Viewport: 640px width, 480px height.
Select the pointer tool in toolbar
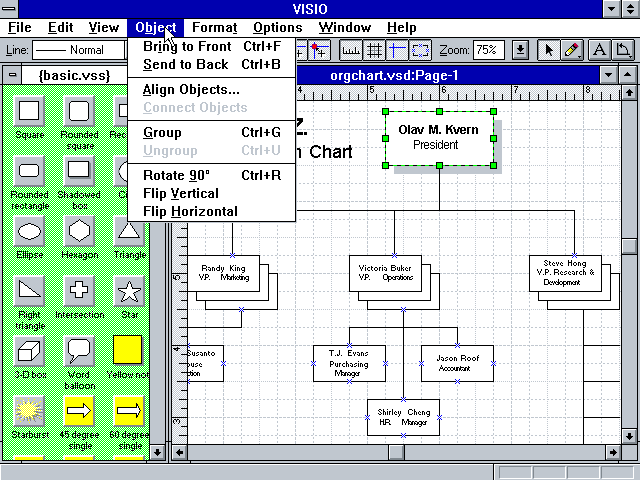[549, 50]
